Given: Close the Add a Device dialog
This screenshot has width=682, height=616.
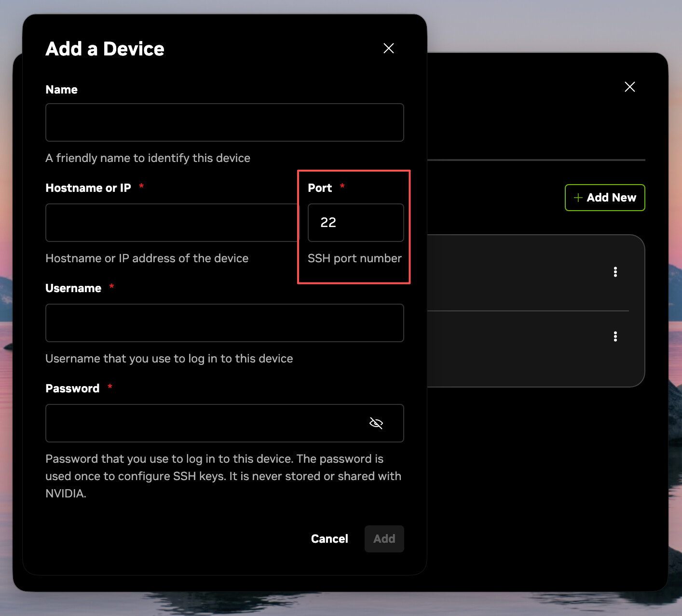Looking at the screenshot, I should tap(389, 48).
